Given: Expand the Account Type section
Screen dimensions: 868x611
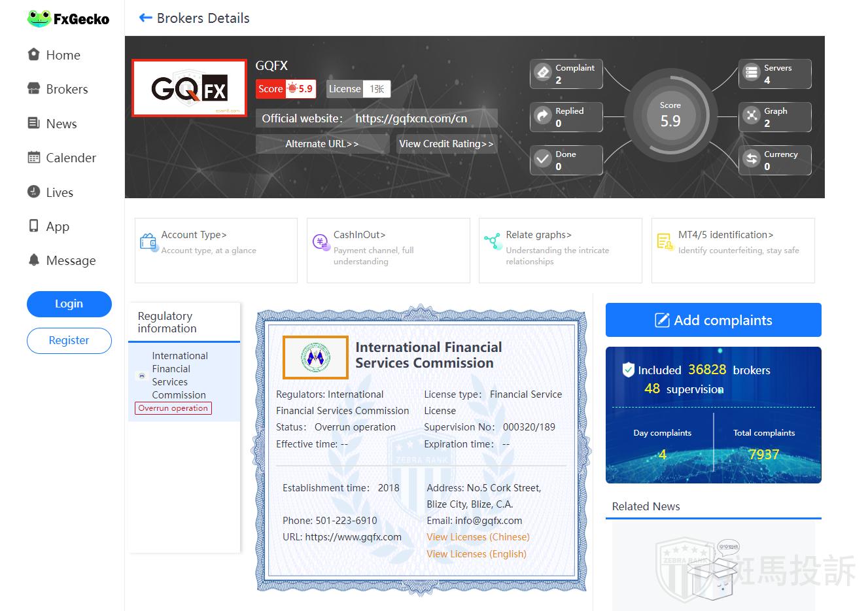Looking at the screenshot, I should click(194, 235).
